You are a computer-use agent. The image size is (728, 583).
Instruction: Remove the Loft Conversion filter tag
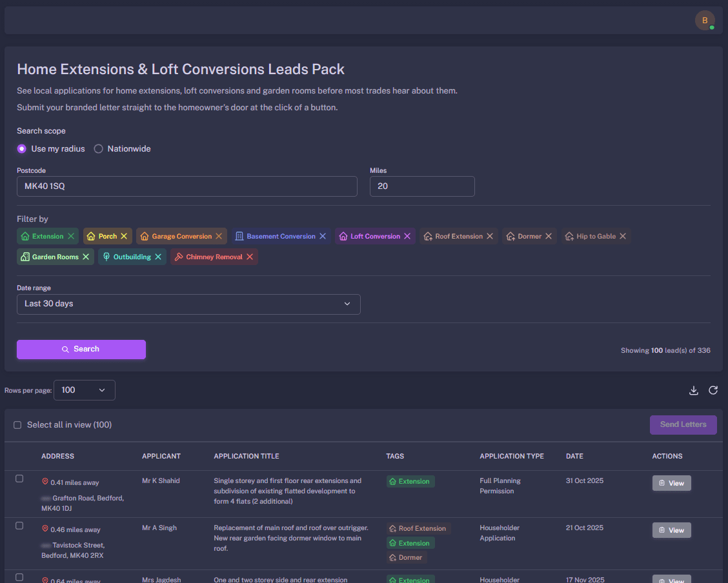pos(407,236)
